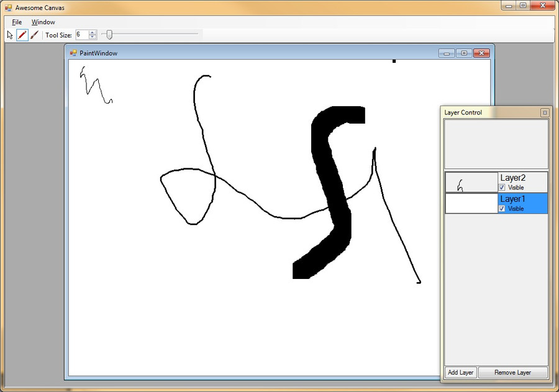Minimize the PaintWindow child window
559x392 pixels.
(447, 53)
